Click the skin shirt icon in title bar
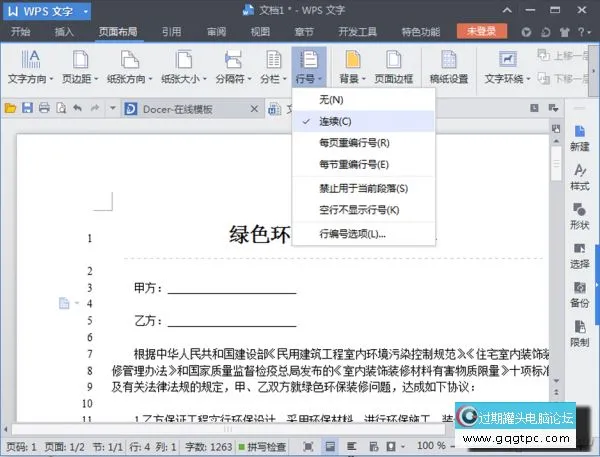Image resolution: width=600 pixels, height=457 pixels. tap(565, 32)
